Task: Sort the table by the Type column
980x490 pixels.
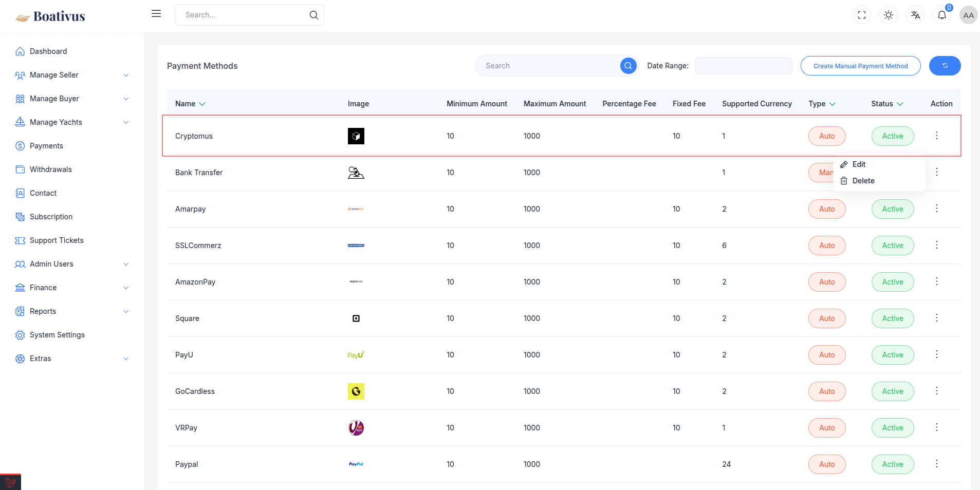Action: click(x=822, y=104)
